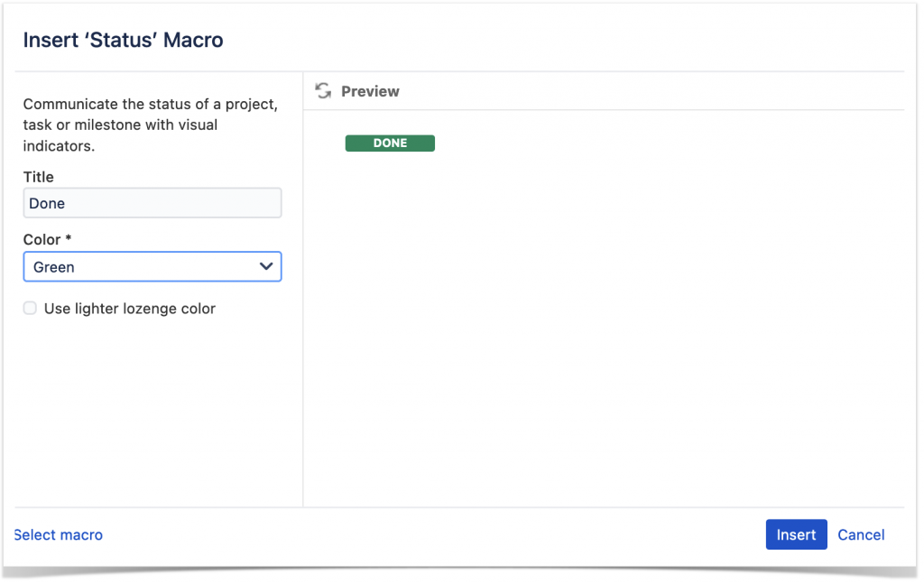Click the Color * field label

tap(47, 239)
